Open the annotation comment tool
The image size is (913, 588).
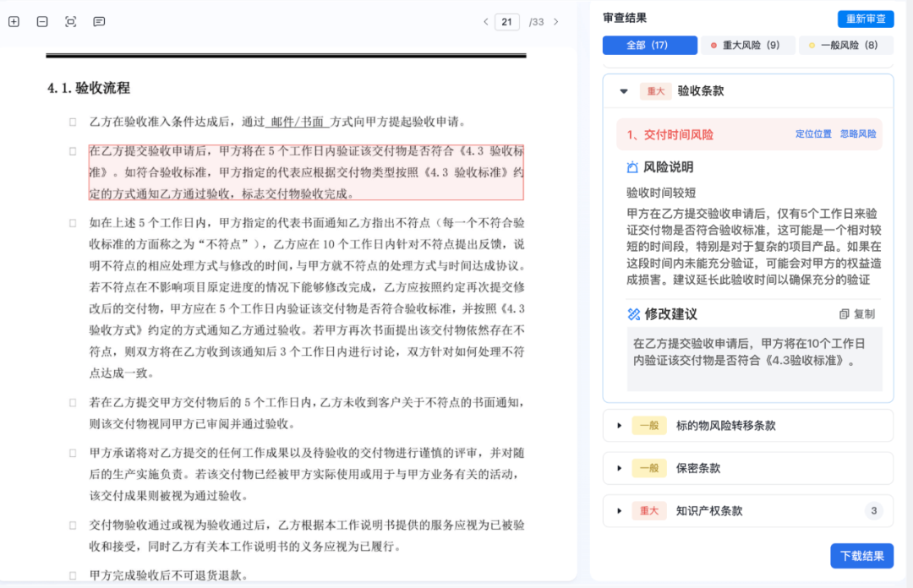99,21
